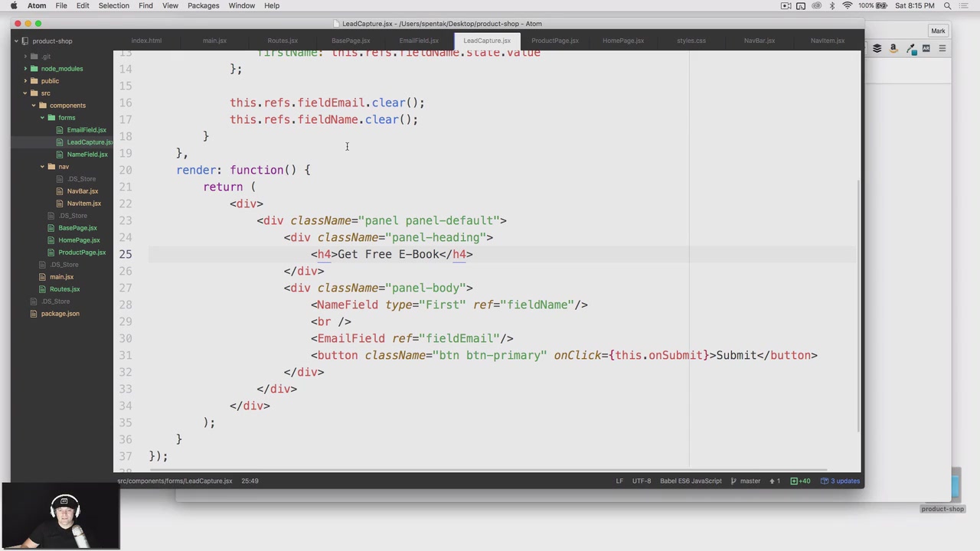Switch to the Routes.jsx tab
980x551 pixels.
click(x=283, y=41)
